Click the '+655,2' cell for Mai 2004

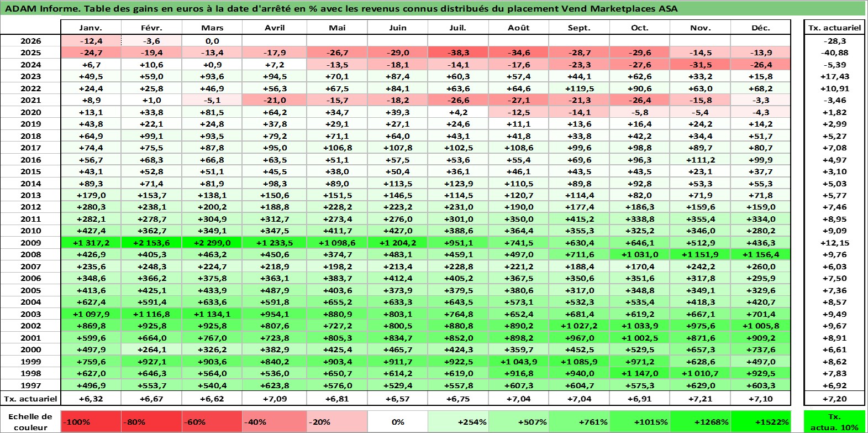click(337, 302)
